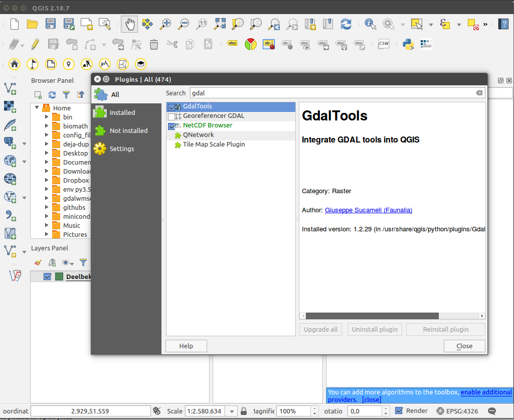Screen dimensions: 514x420
Task: Expand the Dropbox folder
Action: click(x=47, y=180)
